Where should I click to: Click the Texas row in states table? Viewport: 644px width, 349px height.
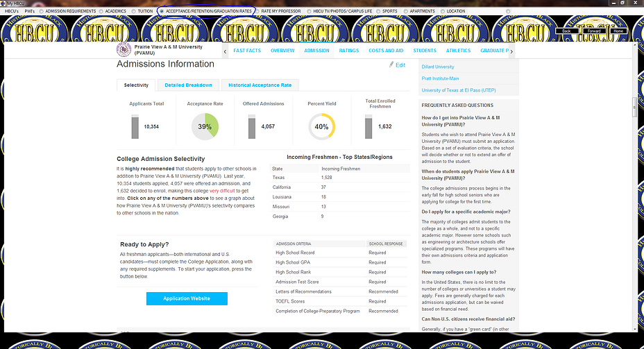[x=340, y=178]
